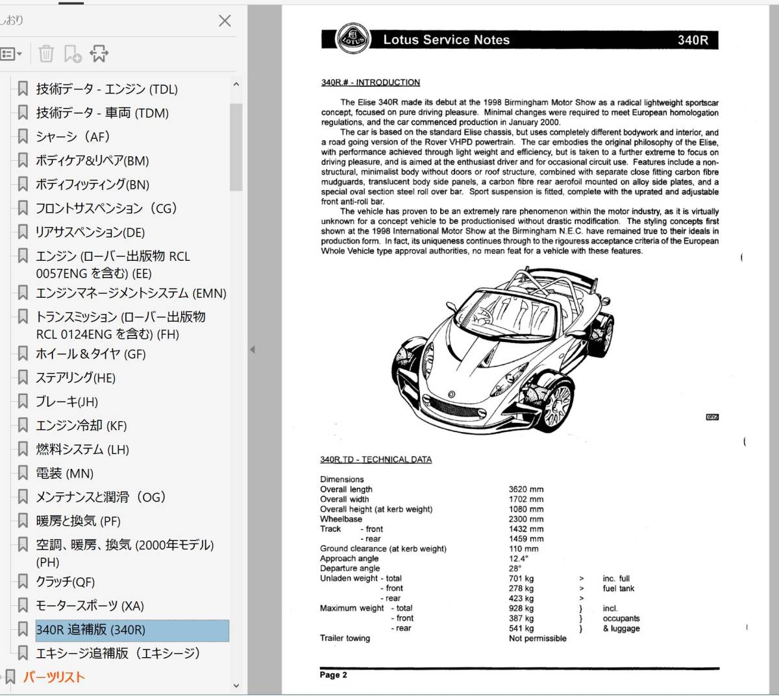Click the 340R.TD - TECHNICAL DATA heading
The image size is (779, 700).
click(x=376, y=459)
